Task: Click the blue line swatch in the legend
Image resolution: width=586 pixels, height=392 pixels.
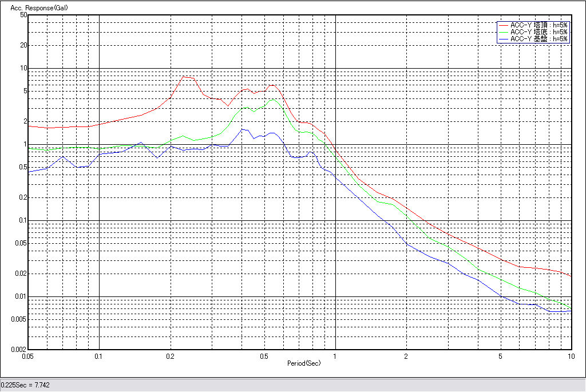Action: click(503, 39)
